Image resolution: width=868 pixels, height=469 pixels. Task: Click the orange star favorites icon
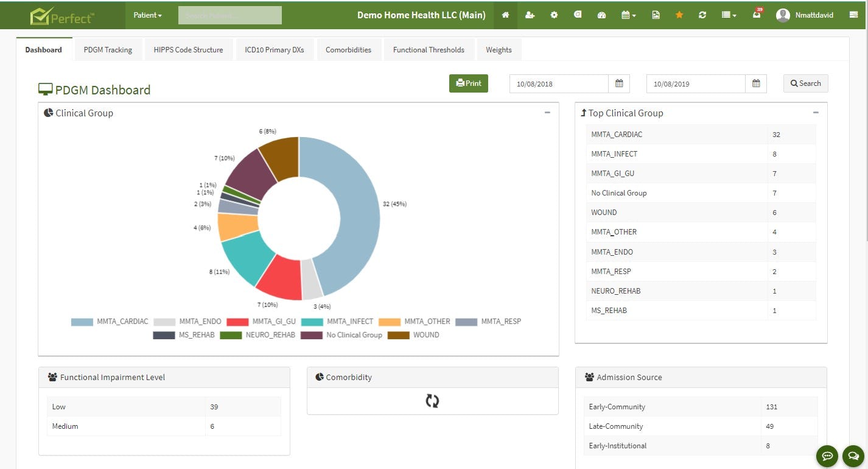click(679, 15)
